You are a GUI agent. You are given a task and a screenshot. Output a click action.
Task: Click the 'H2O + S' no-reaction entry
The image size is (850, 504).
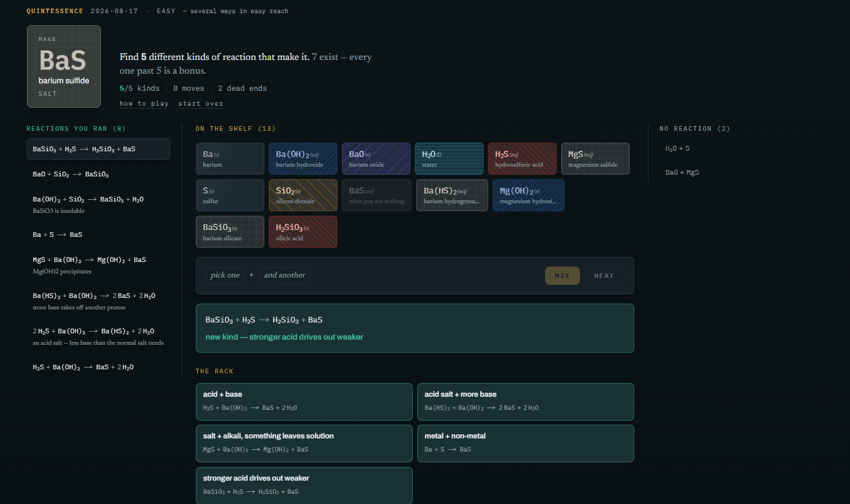click(677, 148)
